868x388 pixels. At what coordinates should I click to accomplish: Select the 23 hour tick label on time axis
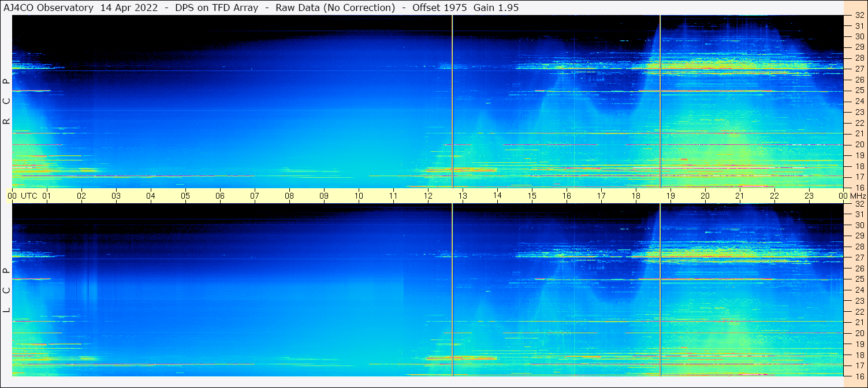point(809,196)
